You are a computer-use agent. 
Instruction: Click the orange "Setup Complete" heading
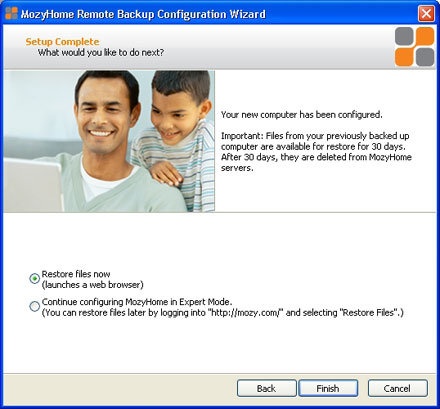point(62,42)
